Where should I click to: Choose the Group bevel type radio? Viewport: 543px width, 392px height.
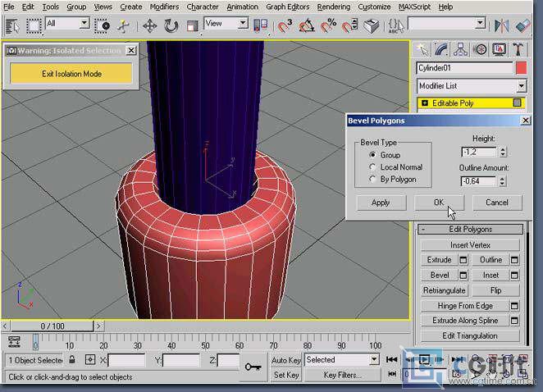385,155
